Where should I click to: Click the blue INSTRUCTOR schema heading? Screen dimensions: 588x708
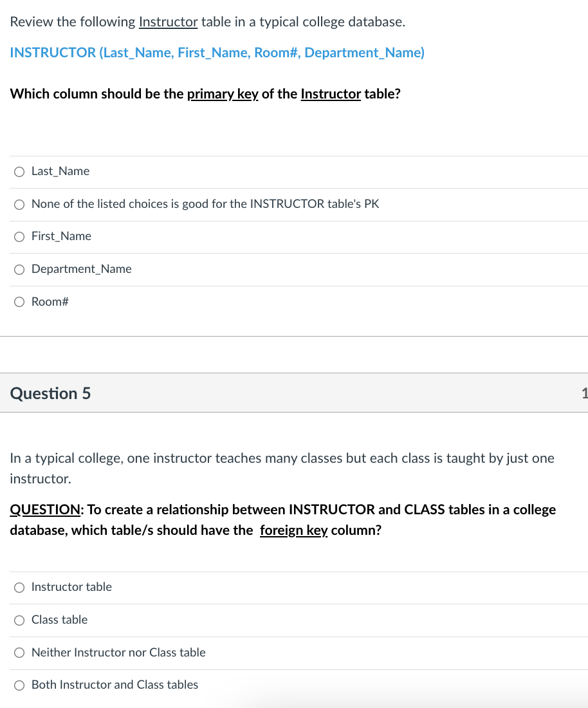pyautogui.click(x=217, y=52)
